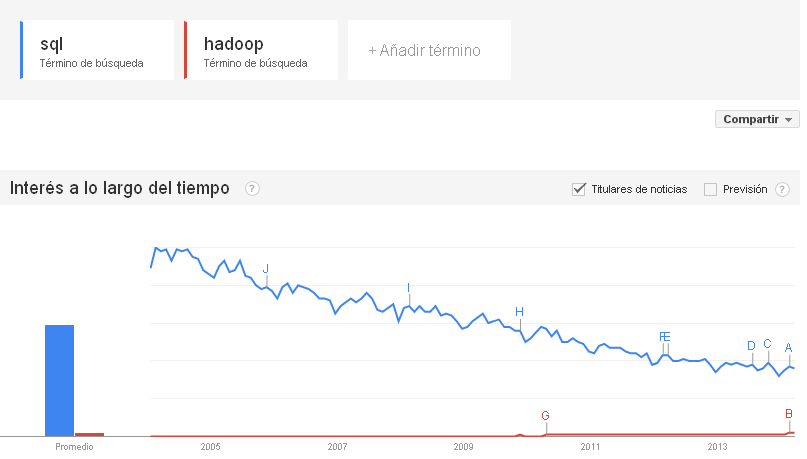Open the Compartir dropdown
807x459 pixels.
click(757, 119)
